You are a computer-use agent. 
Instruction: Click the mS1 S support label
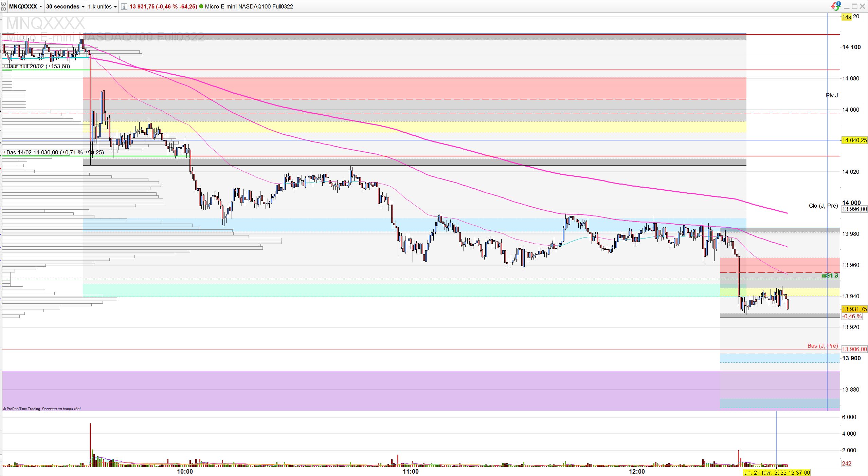830,275
